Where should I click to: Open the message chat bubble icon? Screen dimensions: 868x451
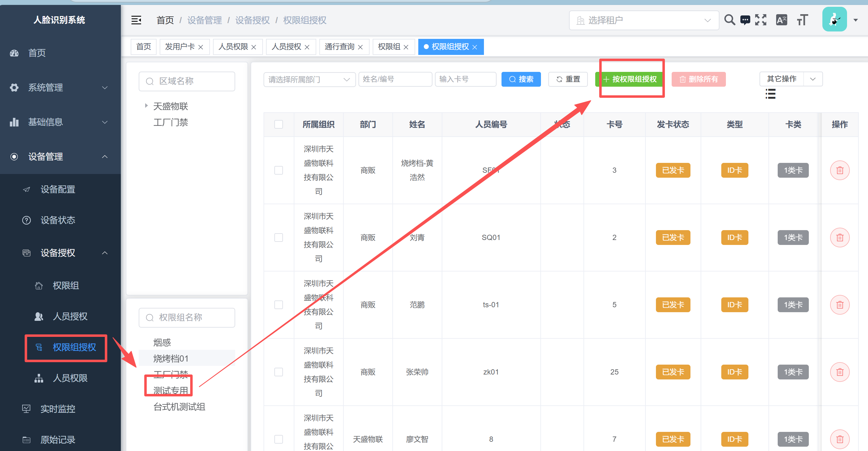[745, 20]
